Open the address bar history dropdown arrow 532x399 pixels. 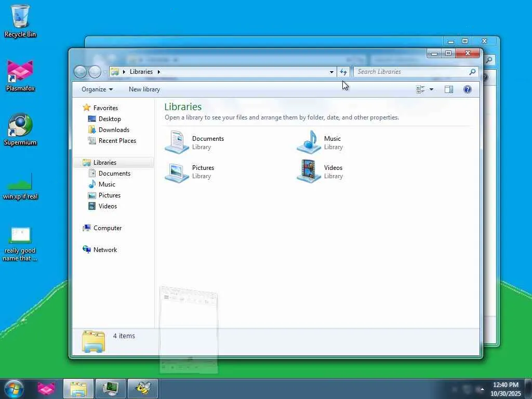click(x=331, y=72)
